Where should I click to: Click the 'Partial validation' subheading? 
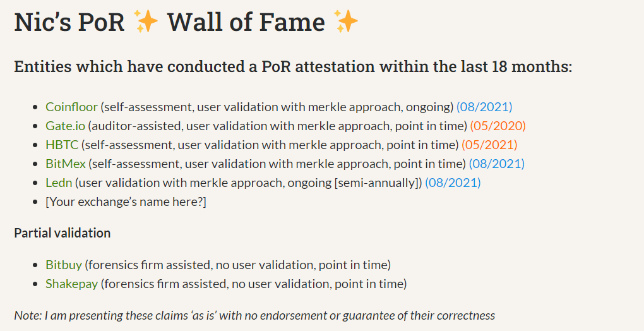(63, 233)
